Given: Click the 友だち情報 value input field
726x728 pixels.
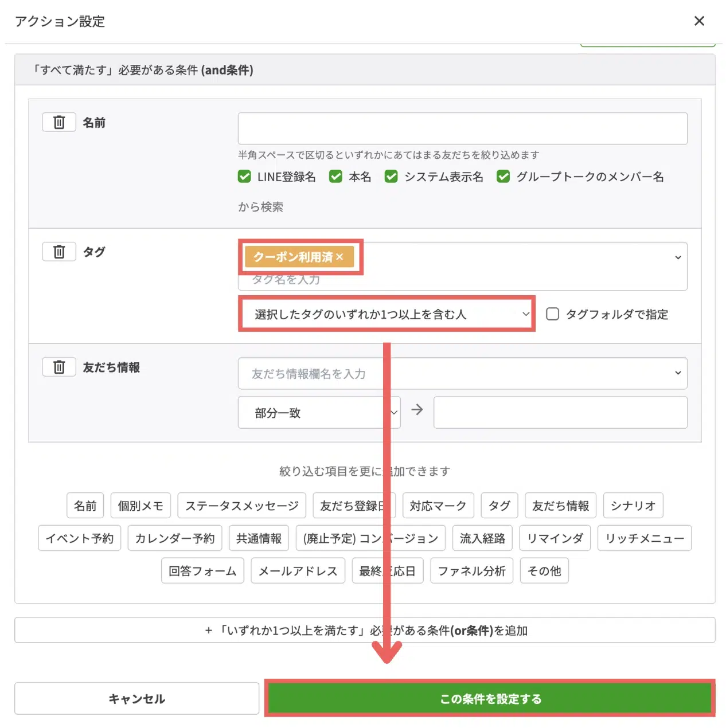Looking at the screenshot, I should (x=560, y=412).
